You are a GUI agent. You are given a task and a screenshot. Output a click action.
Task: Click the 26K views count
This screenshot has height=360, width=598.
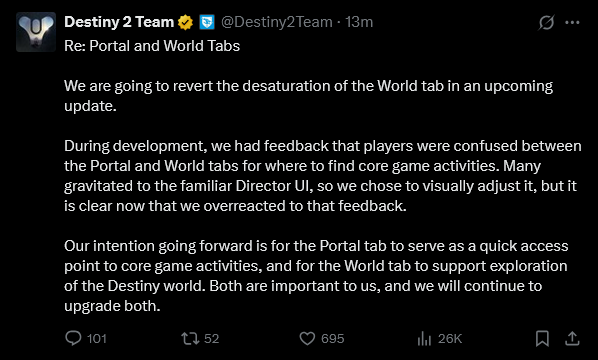point(450,339)
